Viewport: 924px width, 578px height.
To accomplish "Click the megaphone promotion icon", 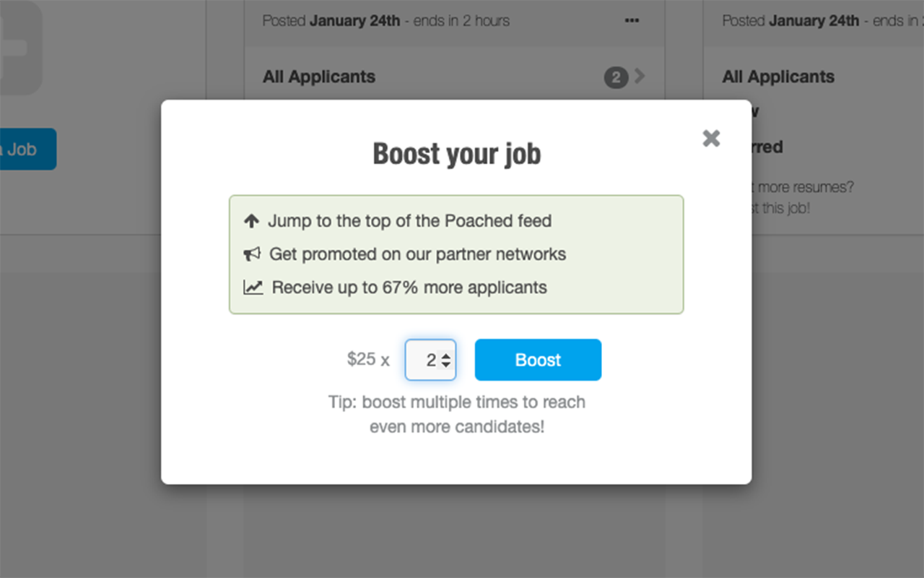I will click(252, 254).
